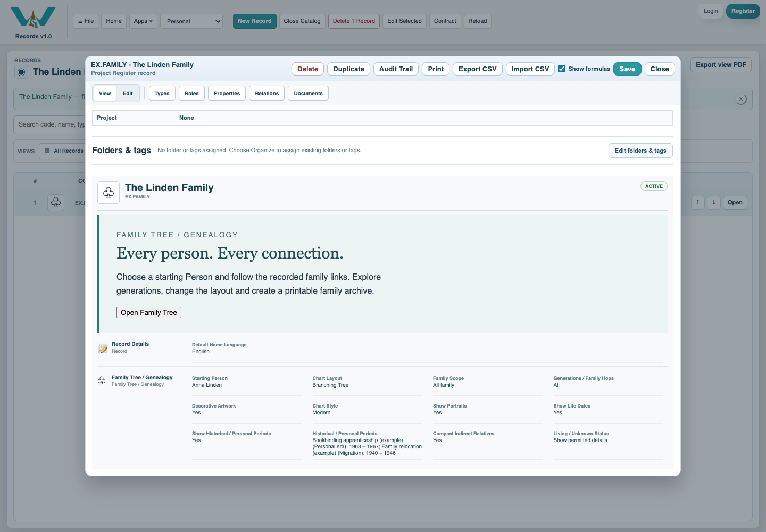Click the Login button
The height and width of the screenshot is (532, 766).
pyautogui.click(x=711, y=11)
